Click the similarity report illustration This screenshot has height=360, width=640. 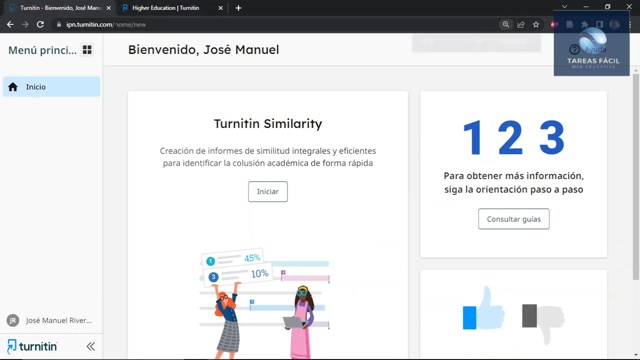pos(265,303)
